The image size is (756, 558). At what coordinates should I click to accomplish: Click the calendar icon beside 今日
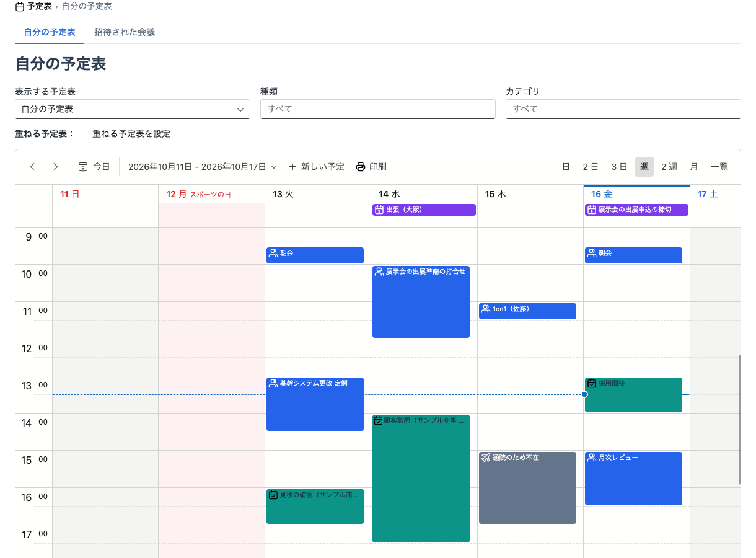[83, 167]
